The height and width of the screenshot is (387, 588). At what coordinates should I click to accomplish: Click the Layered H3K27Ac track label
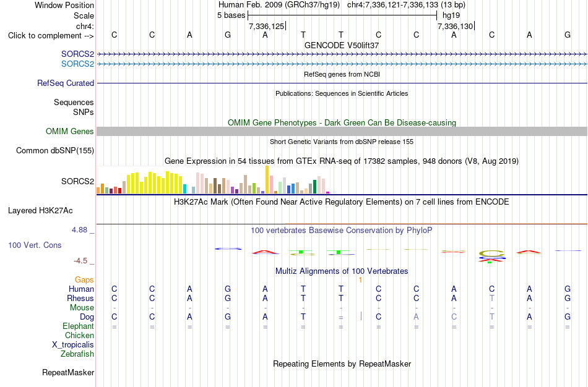(x=40, y=211)
